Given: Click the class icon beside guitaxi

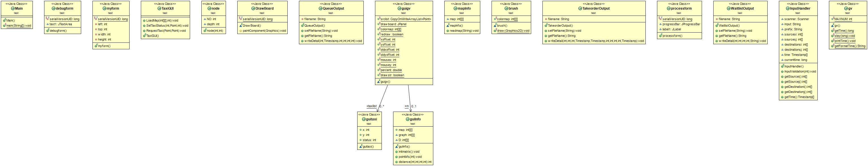Looking at the screenshot, I should [x=364, y=119].
